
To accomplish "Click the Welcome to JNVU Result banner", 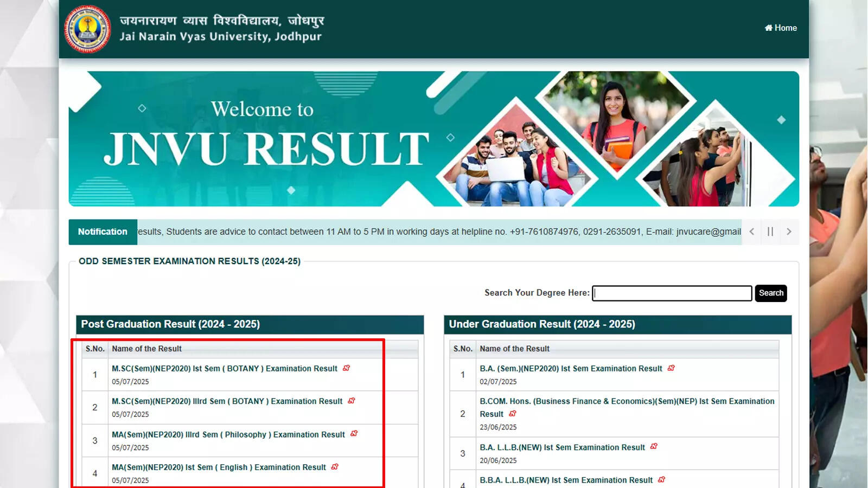I will (433, 139).
